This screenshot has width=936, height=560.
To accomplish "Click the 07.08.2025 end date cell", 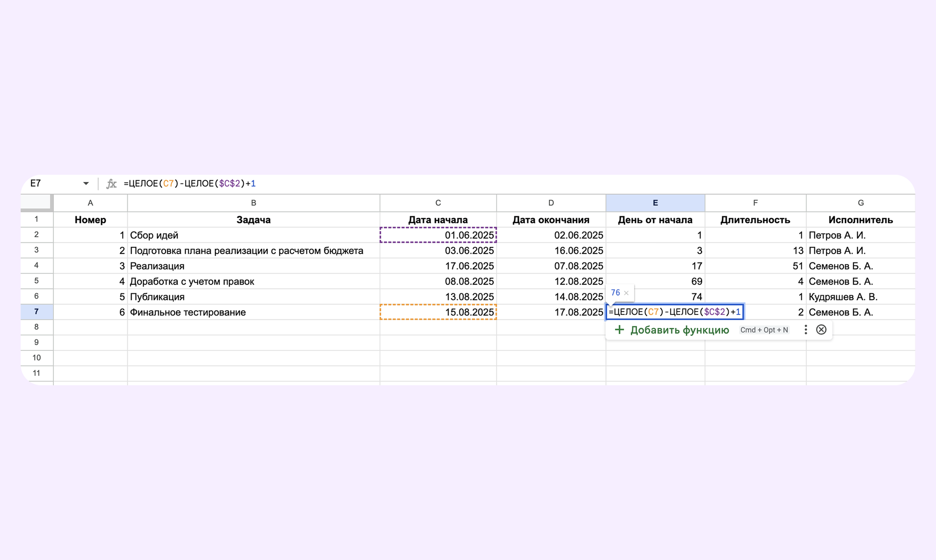I will click(551, 266).
